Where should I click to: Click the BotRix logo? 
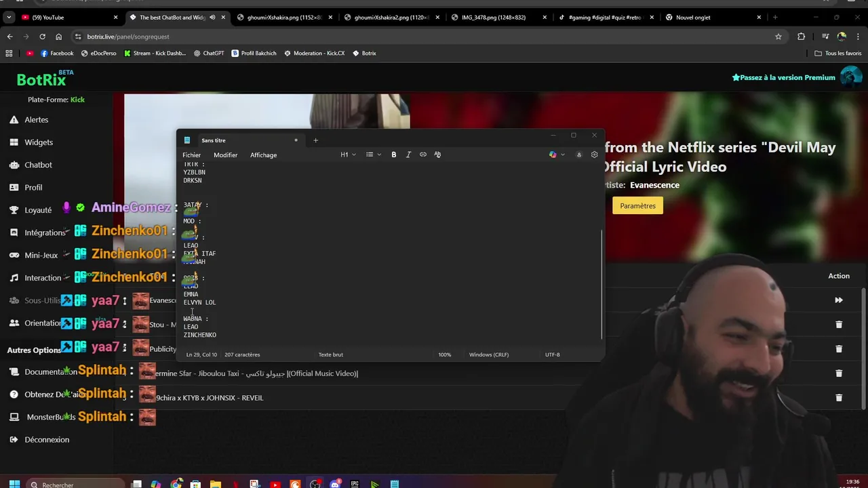coord(42,80)
